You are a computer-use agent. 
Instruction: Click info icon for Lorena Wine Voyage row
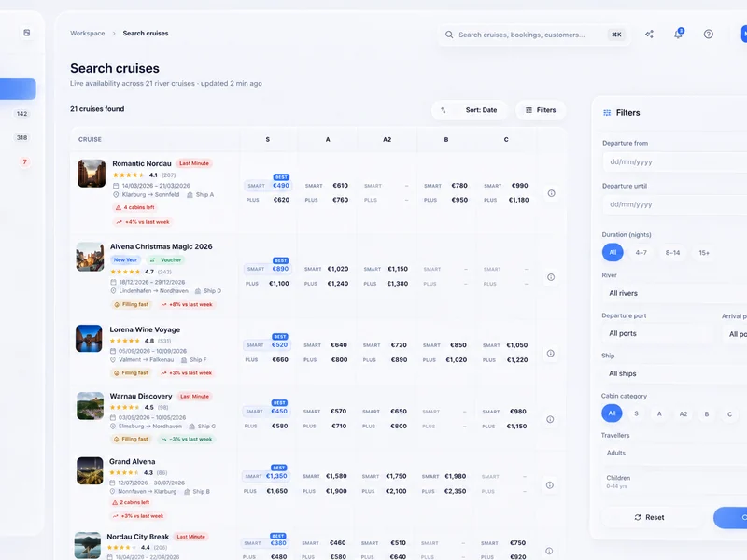pyautogui.click(x=550, y=354)
